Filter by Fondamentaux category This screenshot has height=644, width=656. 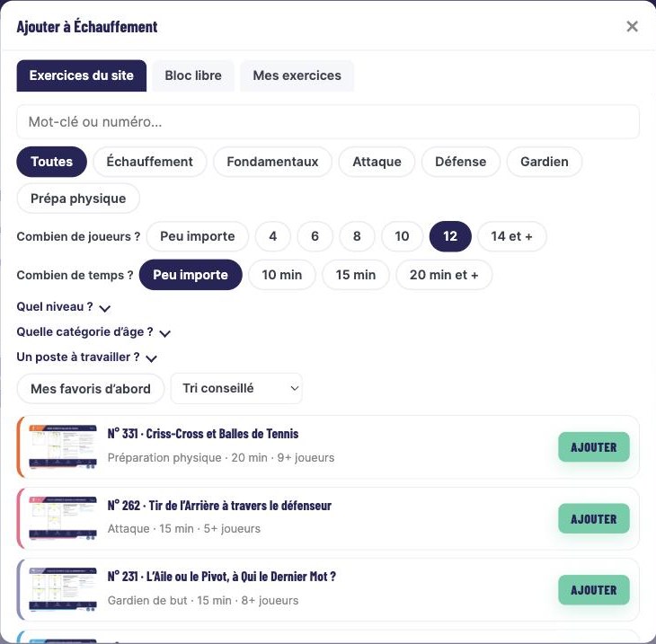coord(272,162)
